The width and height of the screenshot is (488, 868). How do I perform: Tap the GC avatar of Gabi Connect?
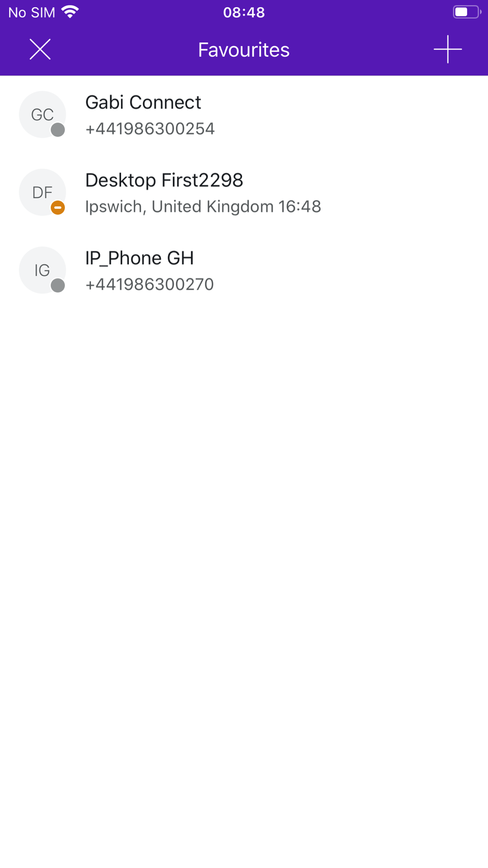click(x=42, y=114)
